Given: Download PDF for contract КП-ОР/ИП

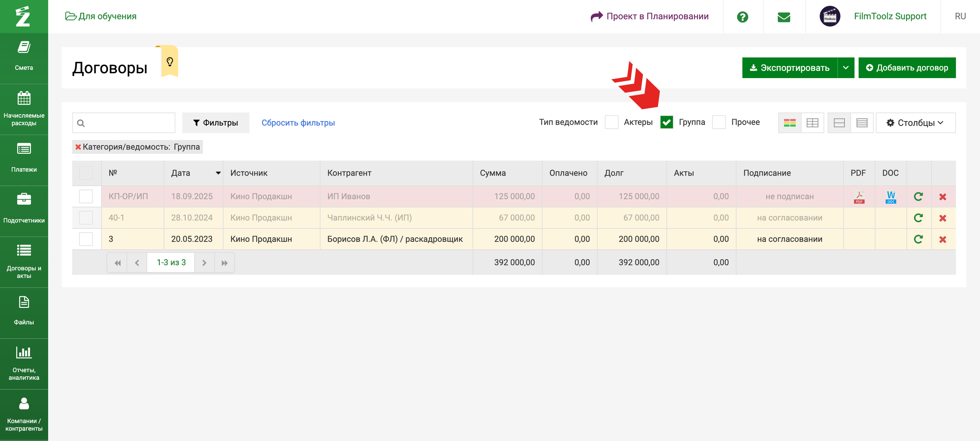Looking at the screenshot, I should 859,197.
